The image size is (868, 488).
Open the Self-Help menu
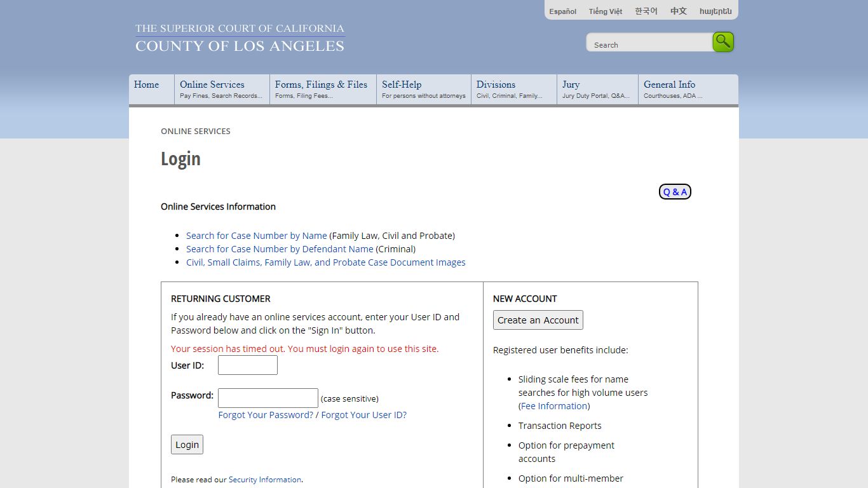424,89
